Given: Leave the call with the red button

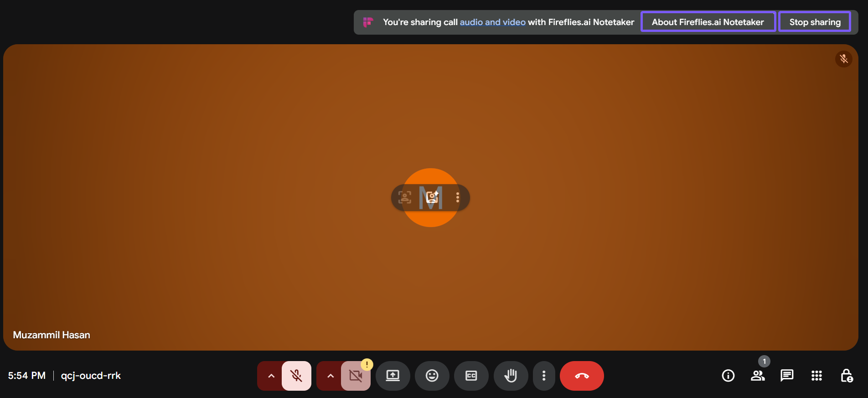Looking at the screenshot, I should pos(582,376).
